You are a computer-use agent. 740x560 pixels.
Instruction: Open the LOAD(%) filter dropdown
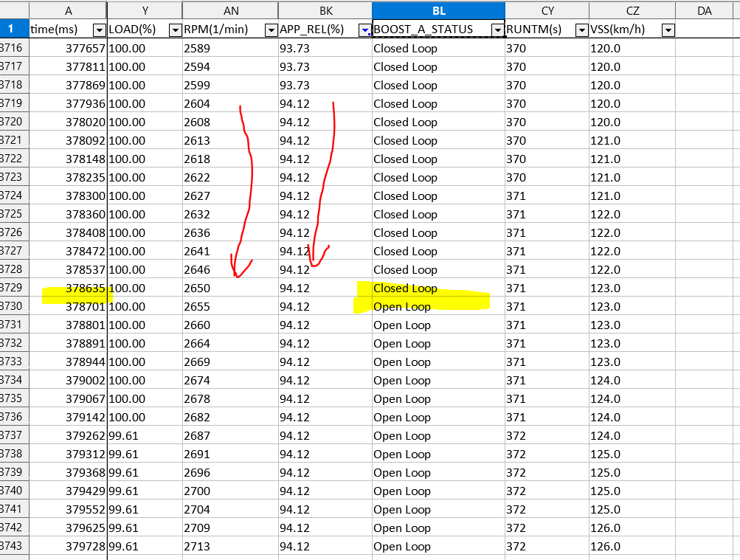pos(175,30)
